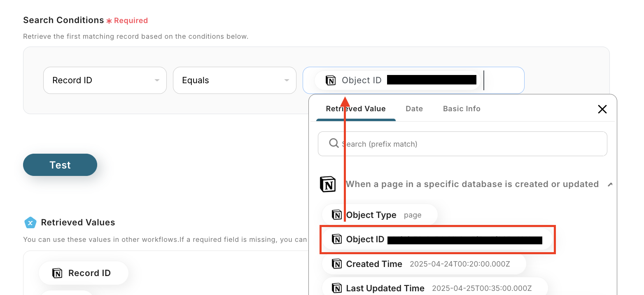Click the blue Retrieved Values pentagon icon
Screen dimensions: 644x295
(x=30, y=222)
